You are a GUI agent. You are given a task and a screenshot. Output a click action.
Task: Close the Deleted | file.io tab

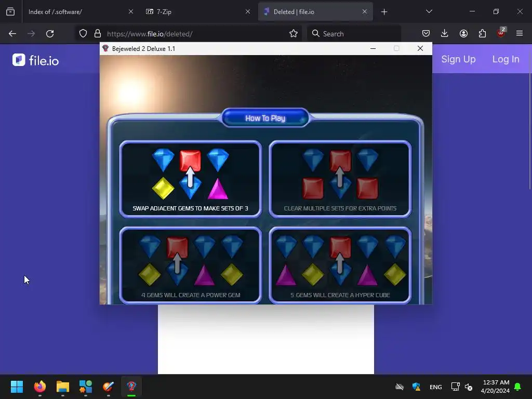point(365,11)
